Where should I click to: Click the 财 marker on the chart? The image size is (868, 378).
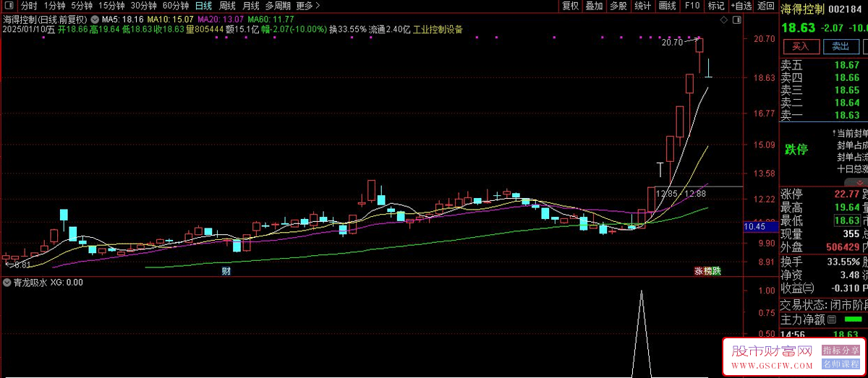click(x=226, y=271)
